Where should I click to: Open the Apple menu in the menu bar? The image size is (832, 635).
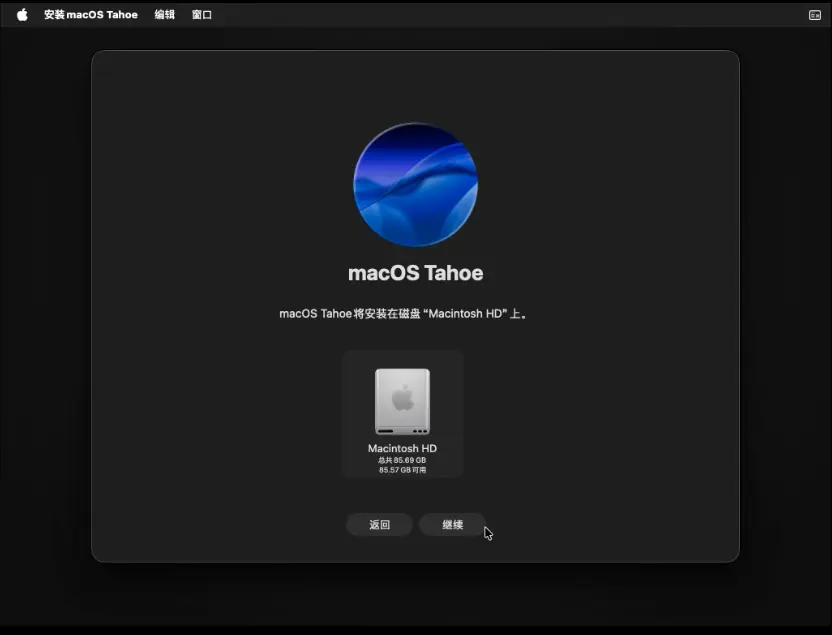(22, 15)
